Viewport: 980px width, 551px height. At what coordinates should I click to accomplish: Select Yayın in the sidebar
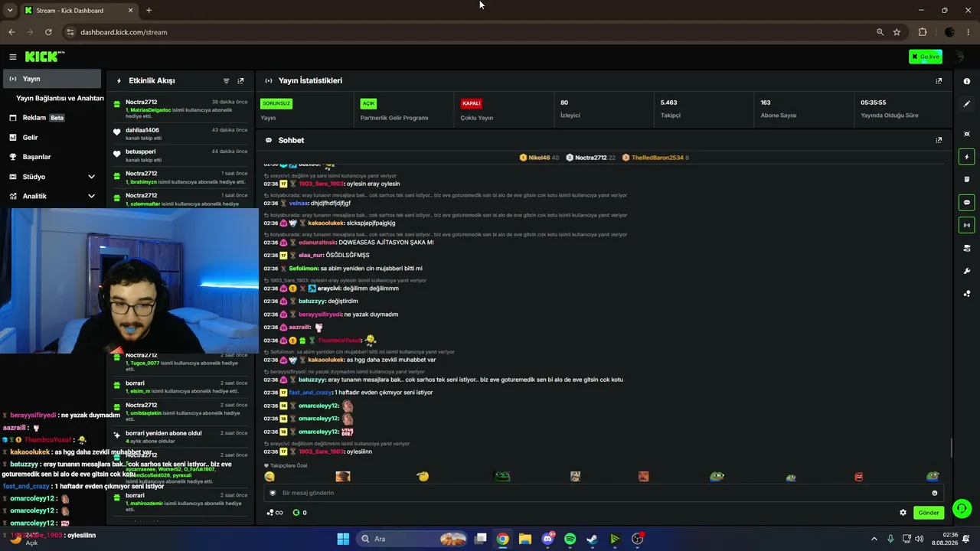52,79
